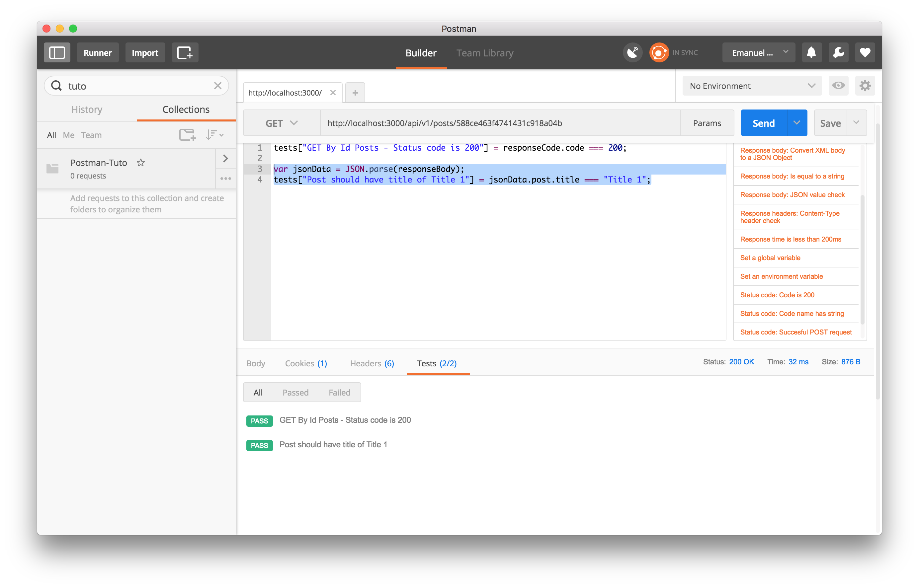Star the Postman-Tuto collection
This screenshot has height=588, width=919.
(140, 163)
